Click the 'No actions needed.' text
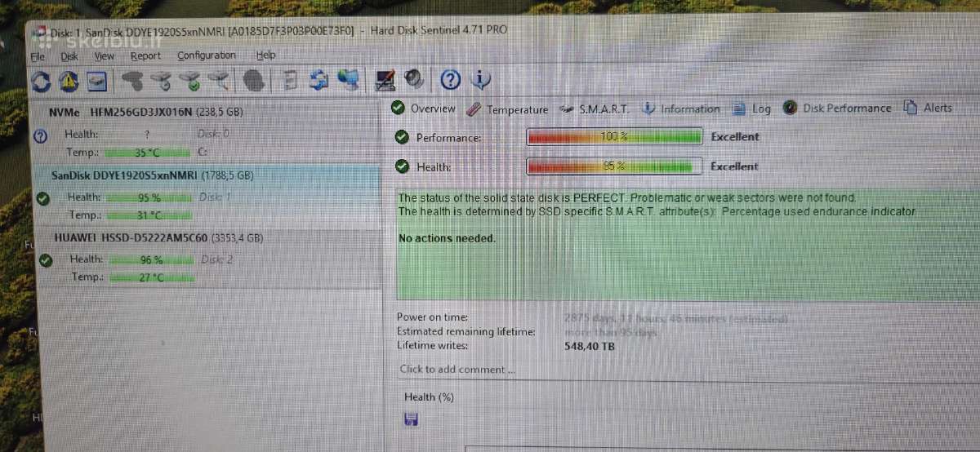 click(447, 238)
